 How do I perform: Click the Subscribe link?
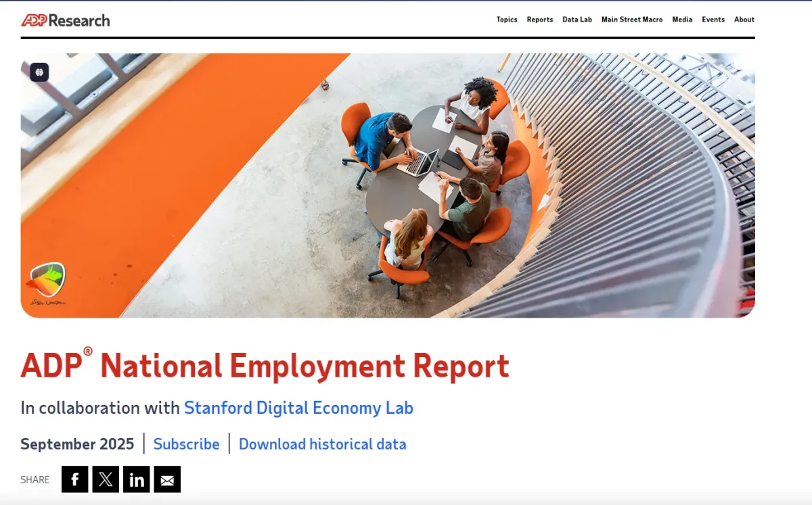click(x=186, y=444)
